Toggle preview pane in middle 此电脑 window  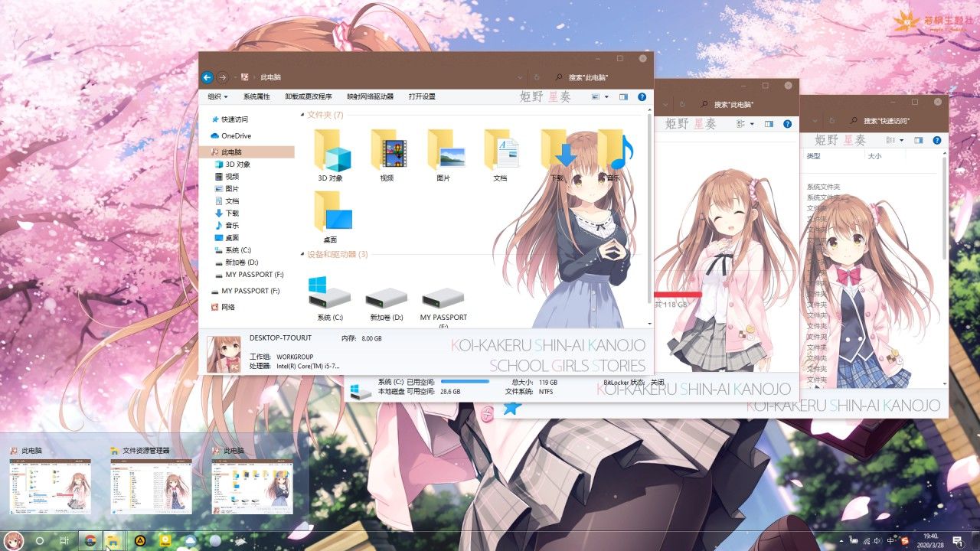click(769, 124)
